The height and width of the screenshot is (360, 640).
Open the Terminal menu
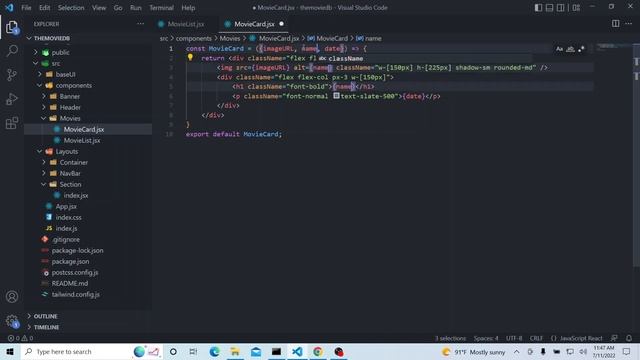[x=161, y=8]
